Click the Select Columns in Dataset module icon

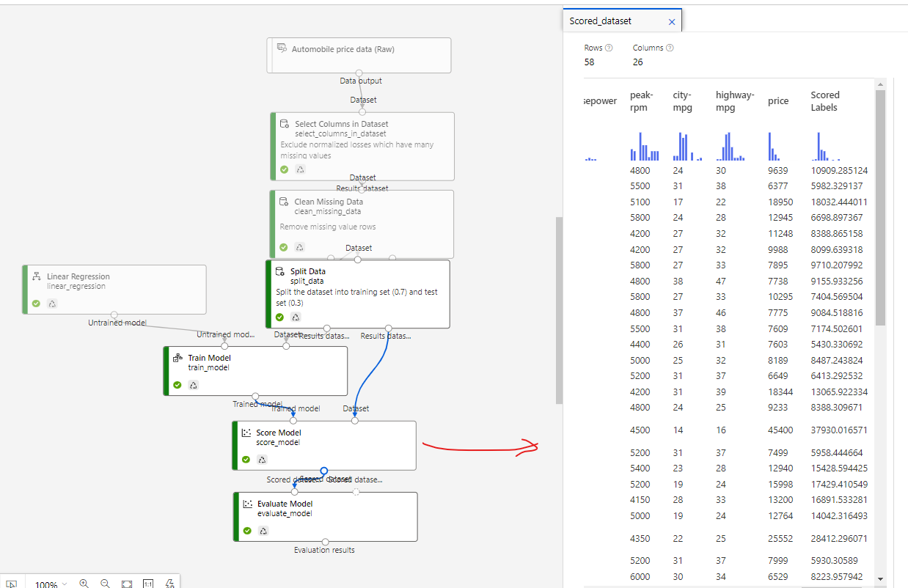pyautogui.click(x=283, y=124)
